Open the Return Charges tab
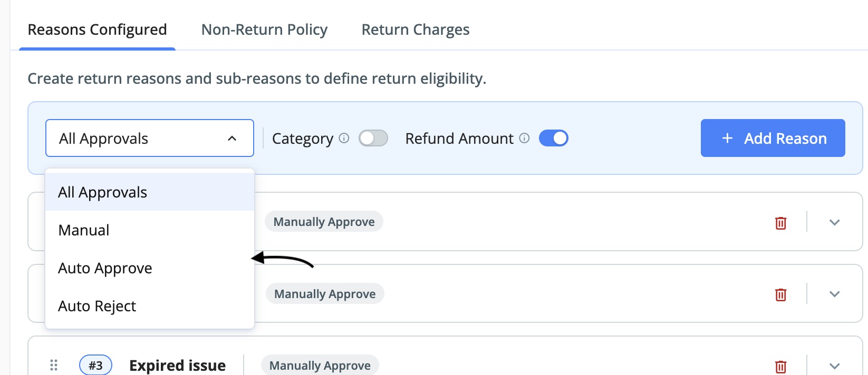 click(x=416, y=29)
